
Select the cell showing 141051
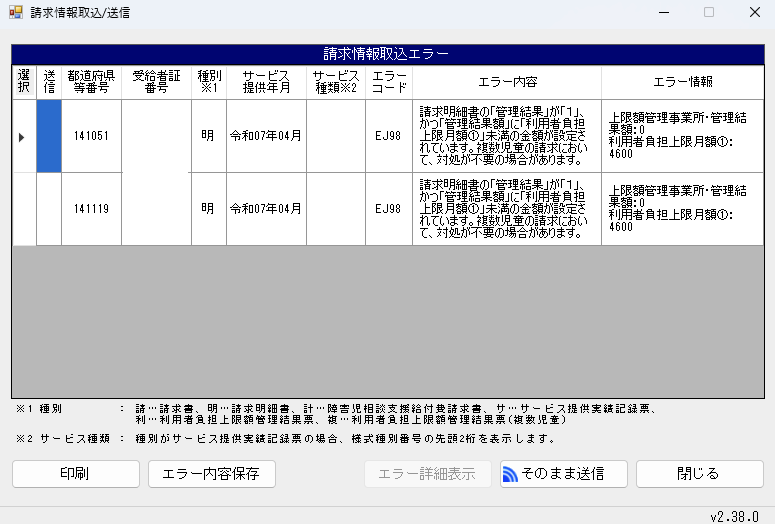[x=91, y=136]
